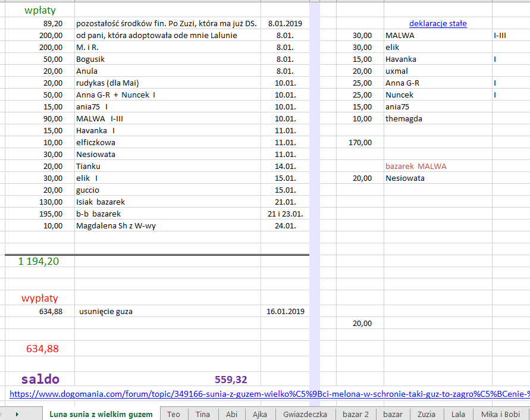The width and height of the screenshot is (530, 420).
Task: Go to the Ajka sheet tab
Action: [259, 414]
